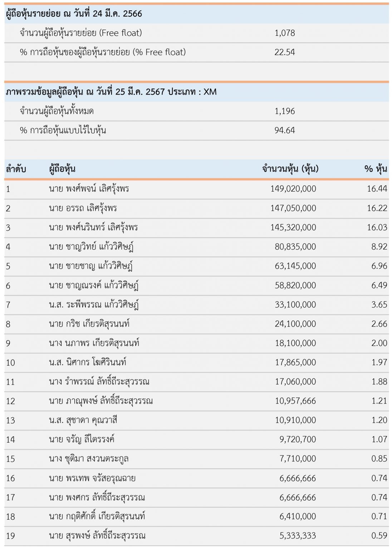This screenshot has height=550, width=392.
Task: Click last row นาย สุรพงษ์ ลัทธิ์ถีระสุวรรณ
Action: click(196, 536)
